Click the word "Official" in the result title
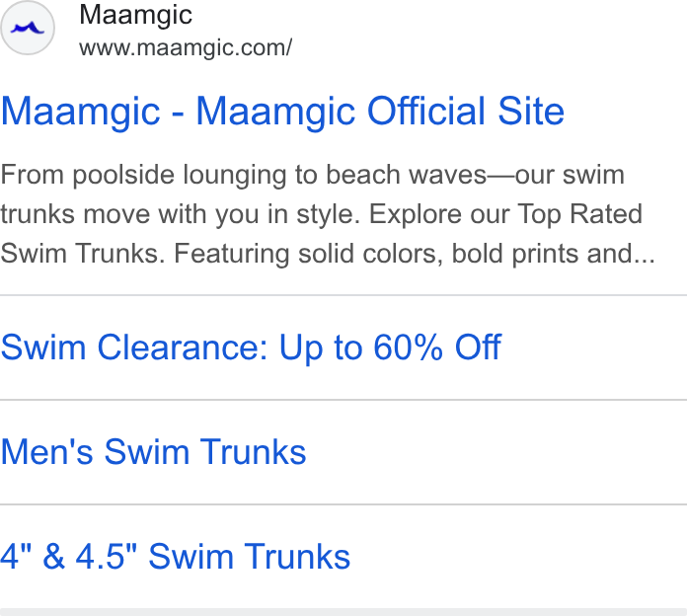 (425, 112)
